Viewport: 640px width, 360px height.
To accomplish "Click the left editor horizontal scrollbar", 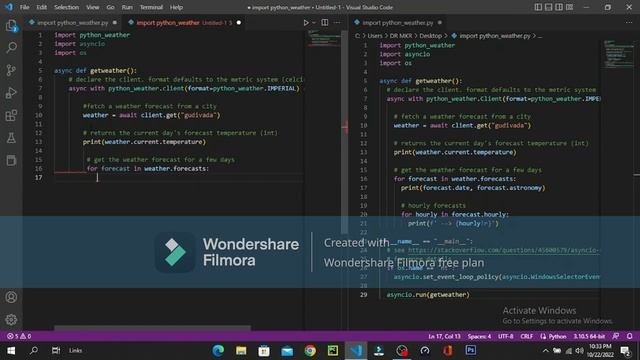I will tap(152, 328).
